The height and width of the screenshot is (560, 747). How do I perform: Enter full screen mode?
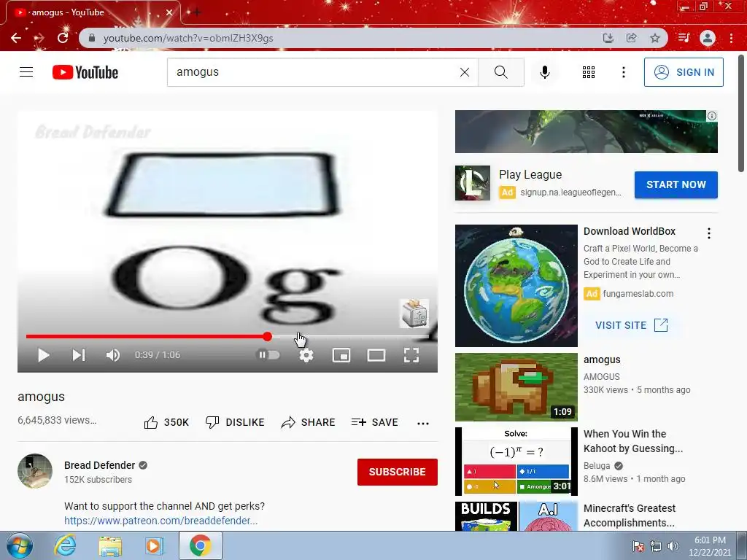(x=411, y=355)
